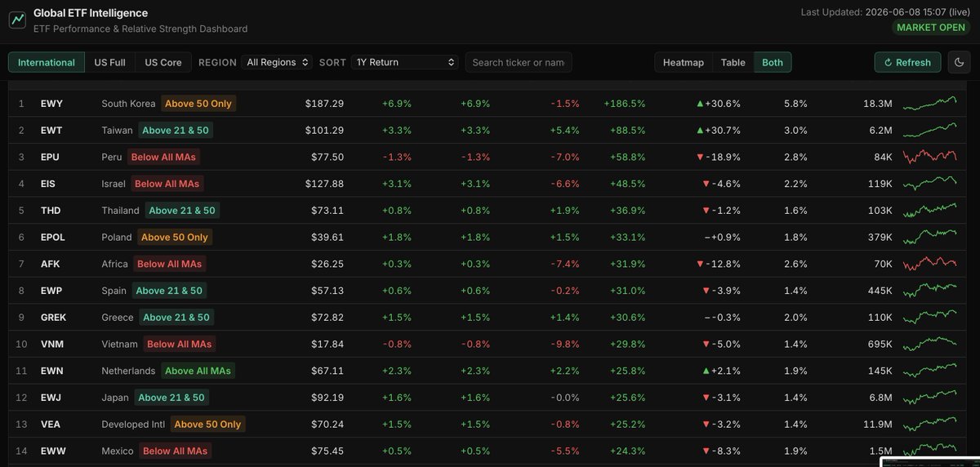Viewport: 980px width, 467px height.
Task: Click the Spain country label
Action: (x=114, y=291)
